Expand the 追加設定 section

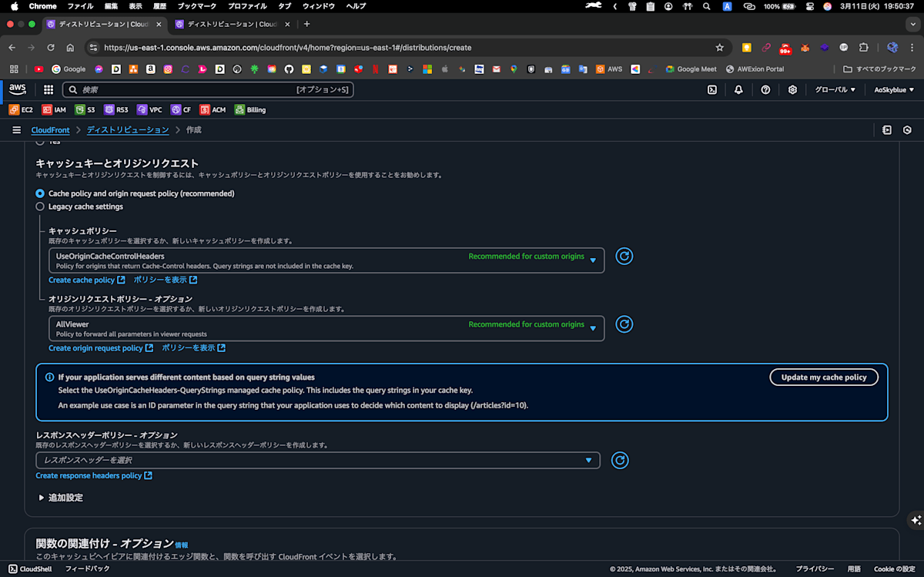click(61, 498)
